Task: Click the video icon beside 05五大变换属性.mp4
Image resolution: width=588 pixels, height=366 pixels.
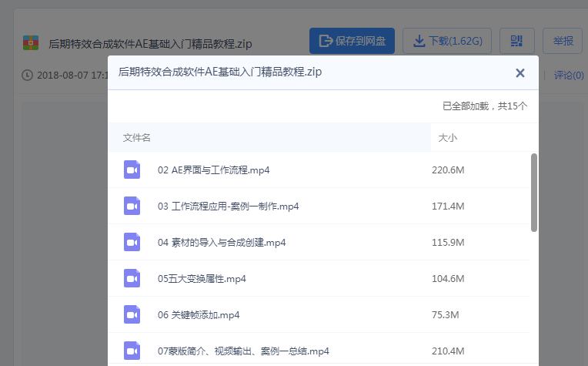Action: (132, 278)
